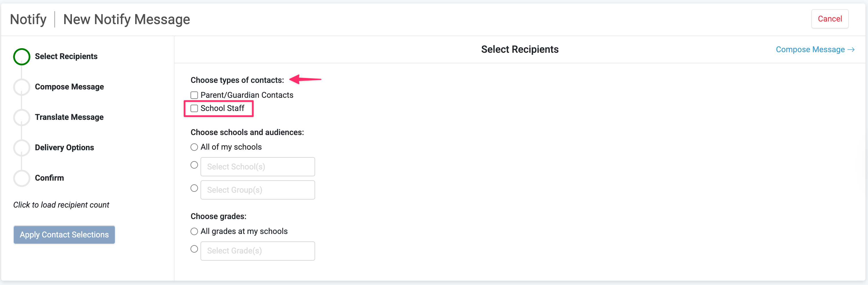Image resolution: width=868 pixels, height=285 pixels.
Task: Choose the radio button beside Select Group(s)
Action: pyautogui.click(x=194, y=188)
